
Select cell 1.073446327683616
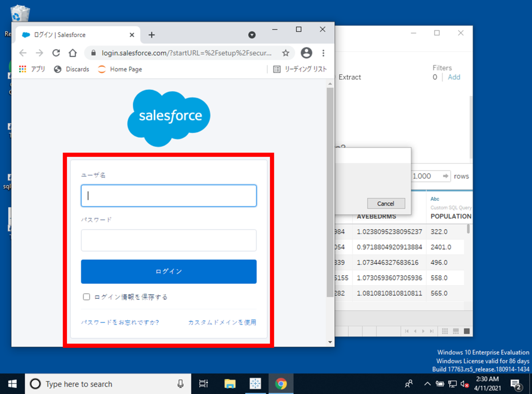(389, 262)
